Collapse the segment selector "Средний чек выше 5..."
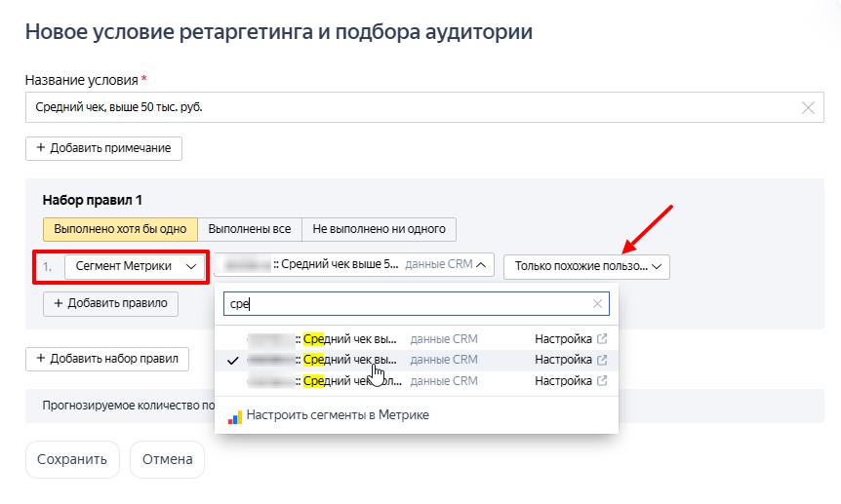The height and width of the screenshot is (504, 841). click(x=354, y=265)
